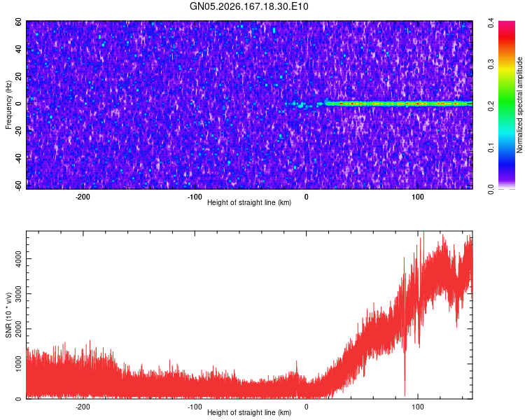Viewport: 525px width, 420px height.
Task: Click the -200 tick label on spectrogram axis
Action: pyautogui.click(x=83, y=197)
